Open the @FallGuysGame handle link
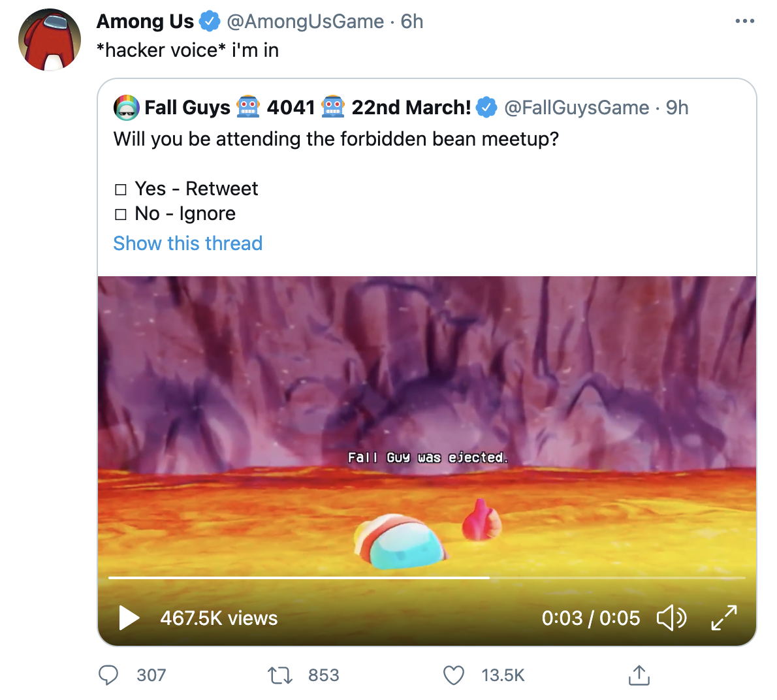Screen dimensions: 777x700 (577, 108)
